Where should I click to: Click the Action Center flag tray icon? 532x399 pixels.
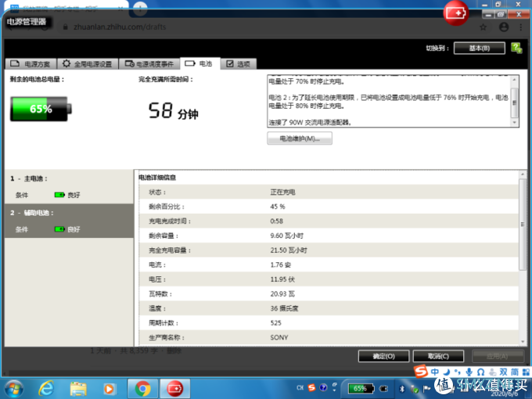tap(426, 389)
